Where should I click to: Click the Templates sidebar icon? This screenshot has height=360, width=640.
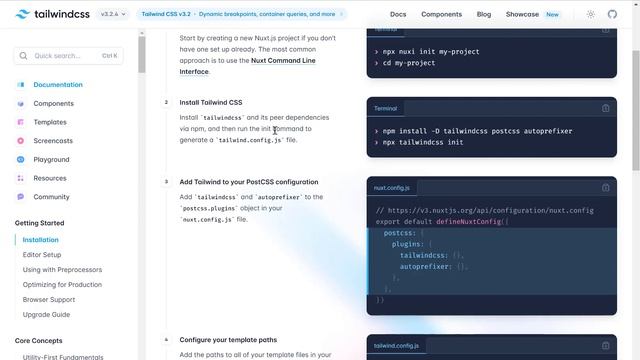coord(20,122)
